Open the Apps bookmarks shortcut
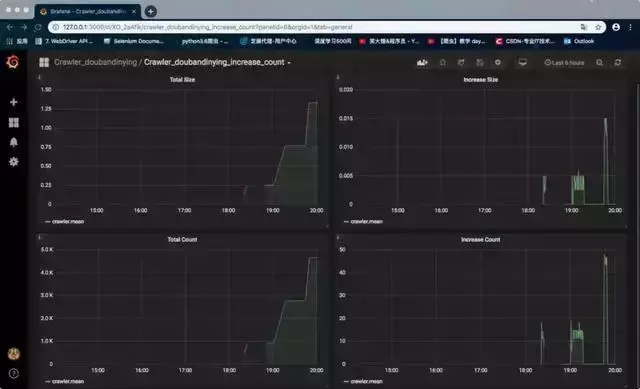640x389 pixels. [x=17, y=41]
